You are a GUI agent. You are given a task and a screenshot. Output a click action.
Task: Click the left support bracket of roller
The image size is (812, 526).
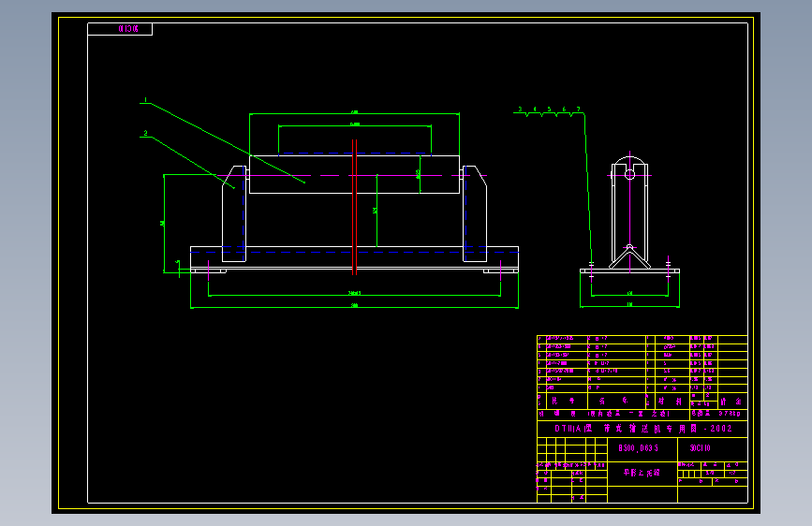[x=234, y=213]
